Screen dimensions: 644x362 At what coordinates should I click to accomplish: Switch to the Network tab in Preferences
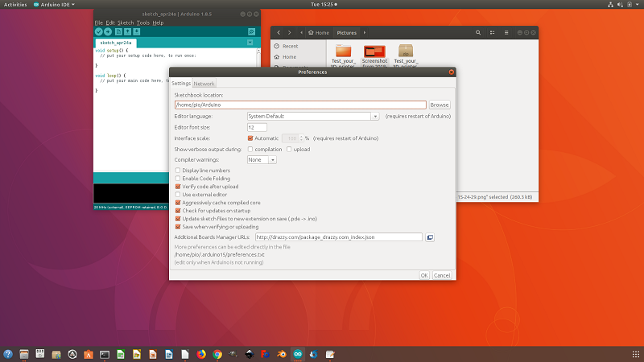pyautogui.click(x=204, y=84)
